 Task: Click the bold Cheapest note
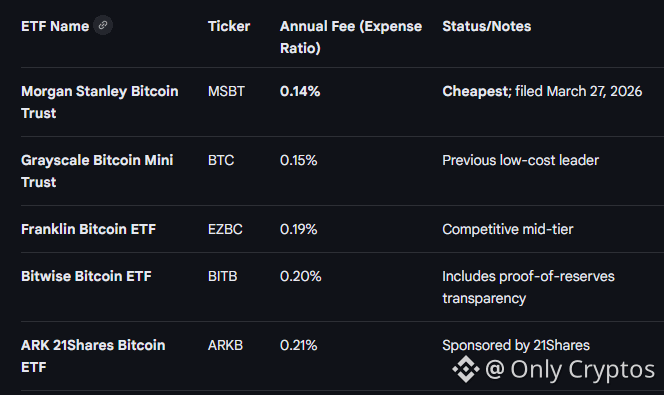click(x=475, y=91)
